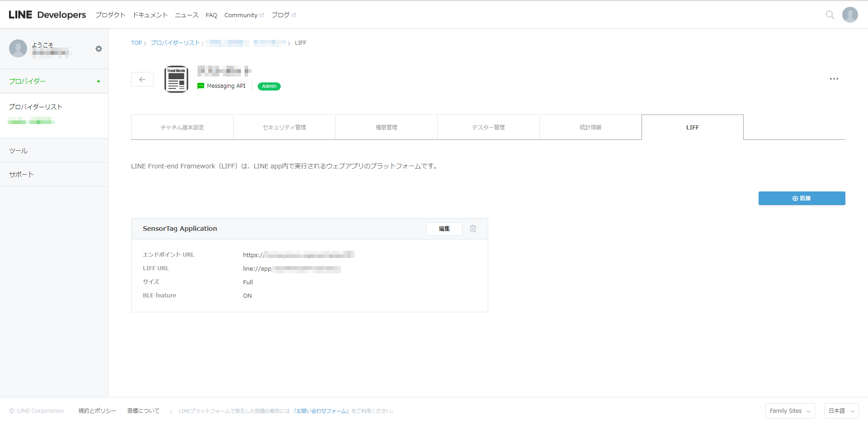The width and height of the screenshot is (868, 425).
Task: Click the SensorTag Application title
Action: [x=180, y=229]
